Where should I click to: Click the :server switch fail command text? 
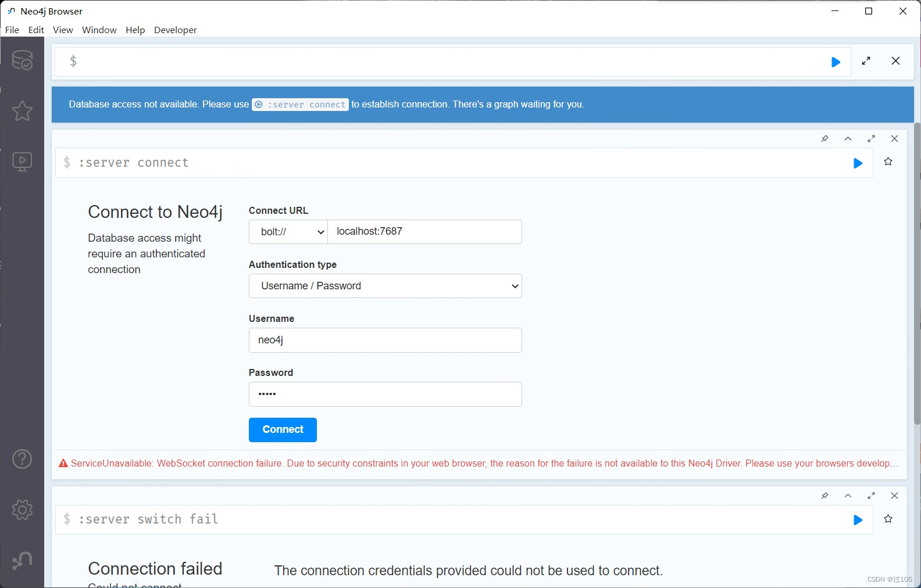pos(148,519)
